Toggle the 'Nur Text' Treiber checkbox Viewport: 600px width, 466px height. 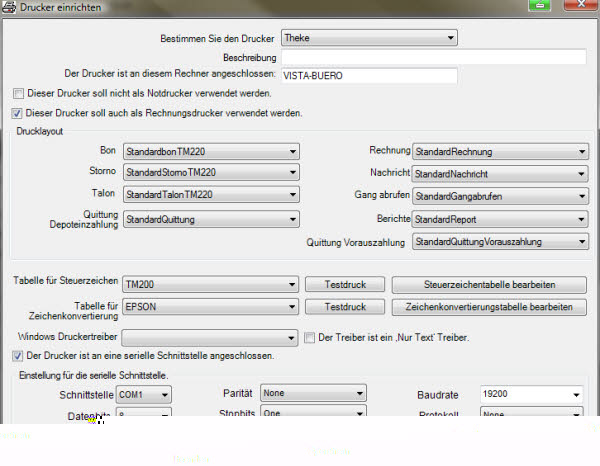tap(310, 337)
